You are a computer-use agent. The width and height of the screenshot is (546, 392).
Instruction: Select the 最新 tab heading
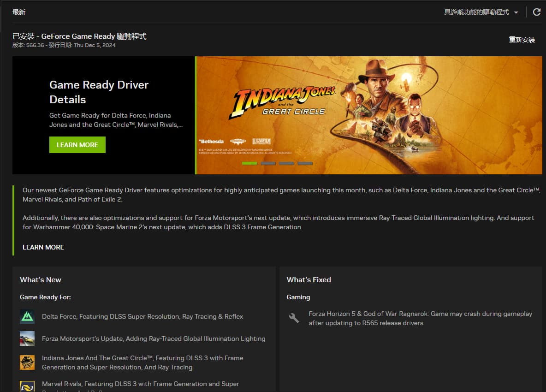pyautogui.click(x=19, y=12)
